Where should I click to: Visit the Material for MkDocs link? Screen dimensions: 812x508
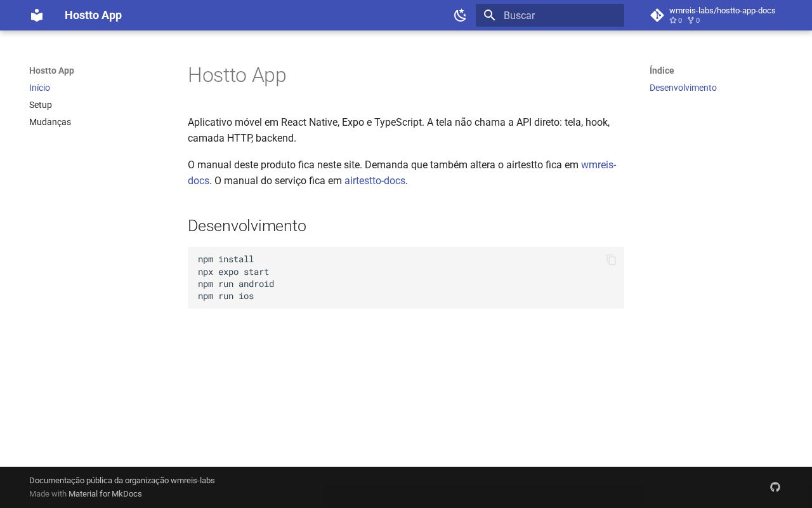tap(105, 494)
